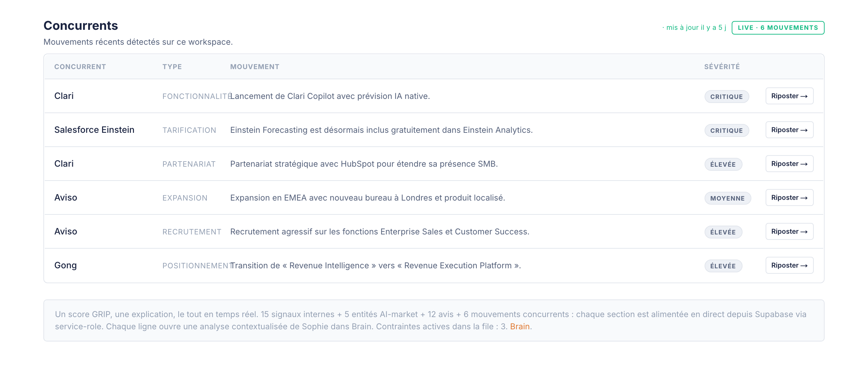The height and width of the screenshot is (374, 868).
Task: Click Riposter for Salesforce Einstein row
Action: (789, 130)
